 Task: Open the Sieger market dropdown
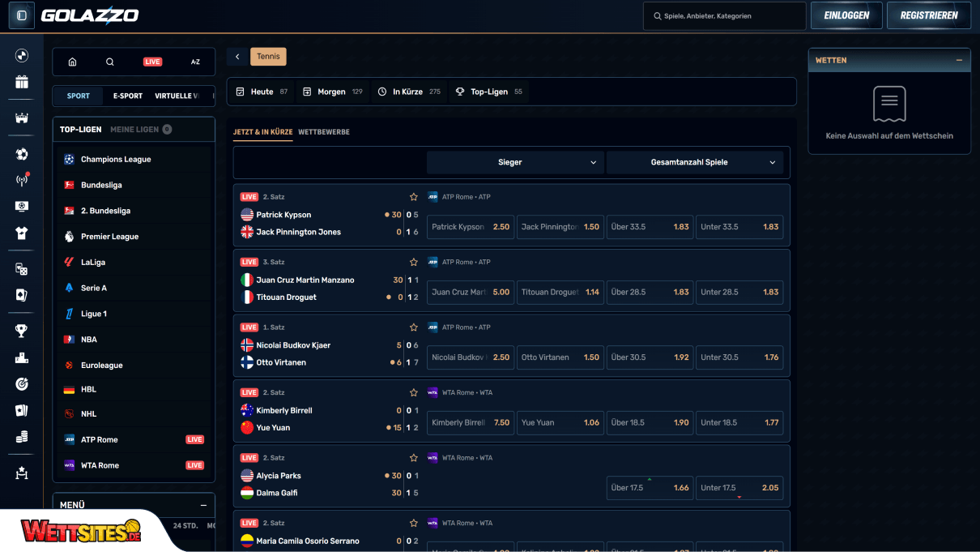tap(515, 162)
